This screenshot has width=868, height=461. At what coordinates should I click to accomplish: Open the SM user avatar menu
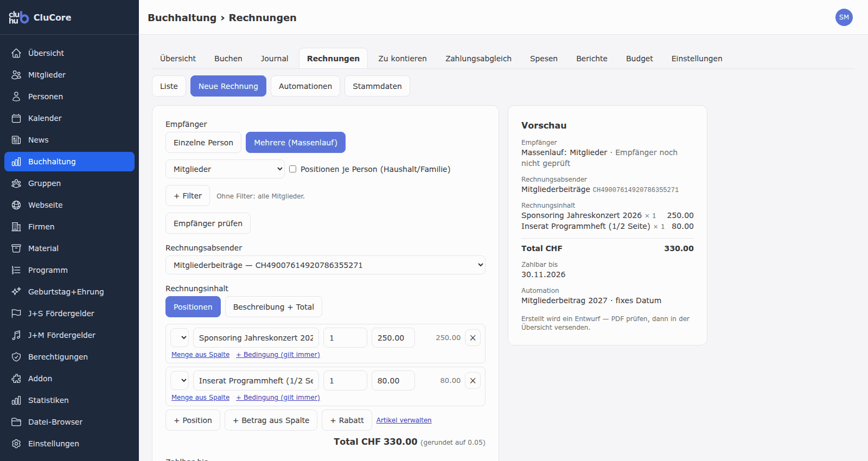844,17
